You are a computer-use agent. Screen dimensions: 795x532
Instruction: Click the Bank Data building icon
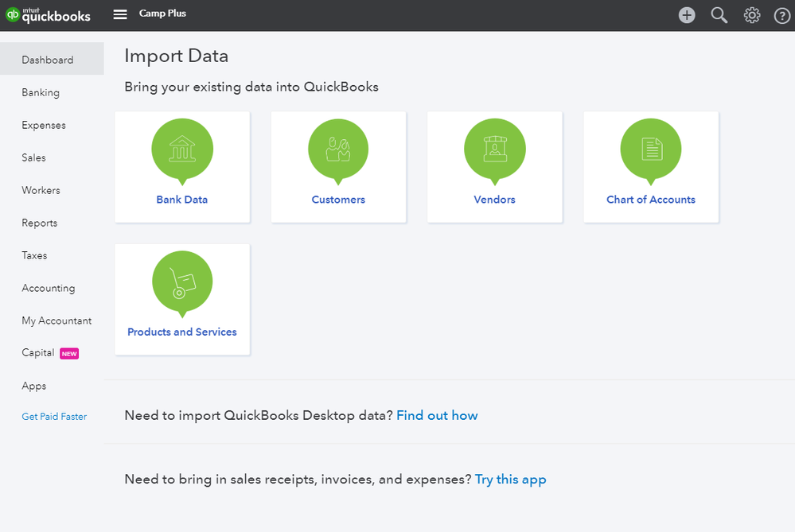182,150
